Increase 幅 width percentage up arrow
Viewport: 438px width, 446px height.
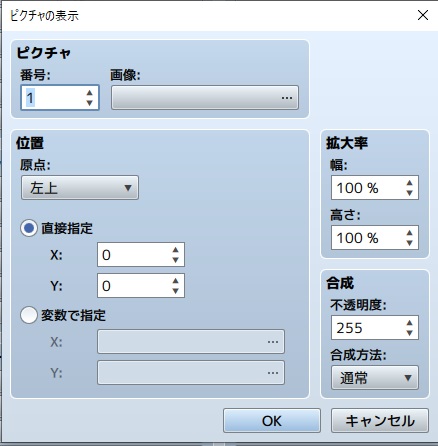pos(410,183)
